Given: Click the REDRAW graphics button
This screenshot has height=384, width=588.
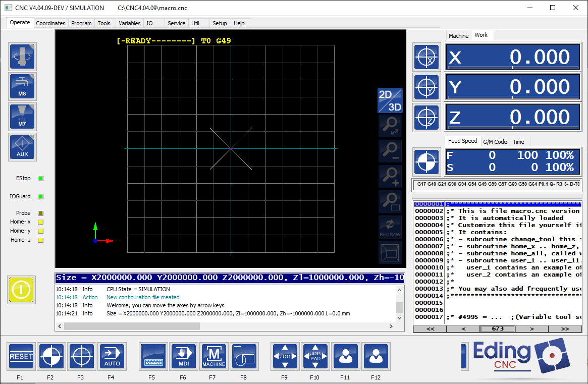Looking at the screenshot, I should (x=390, y=228).
